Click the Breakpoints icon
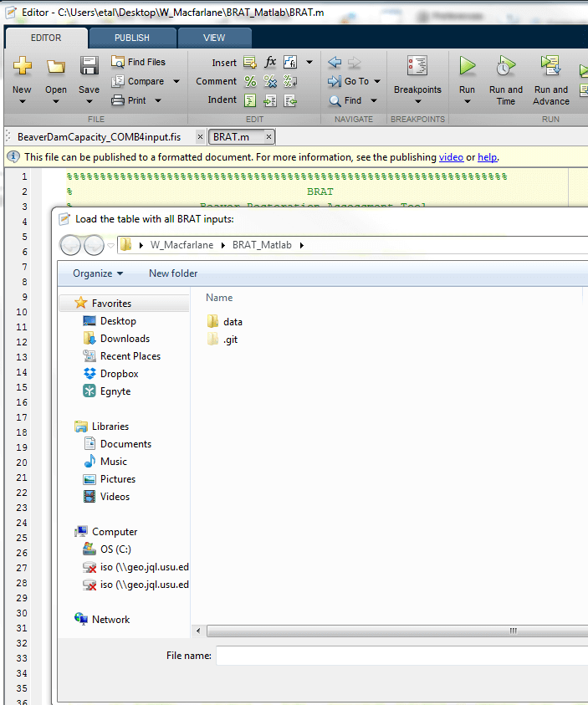 417,65
